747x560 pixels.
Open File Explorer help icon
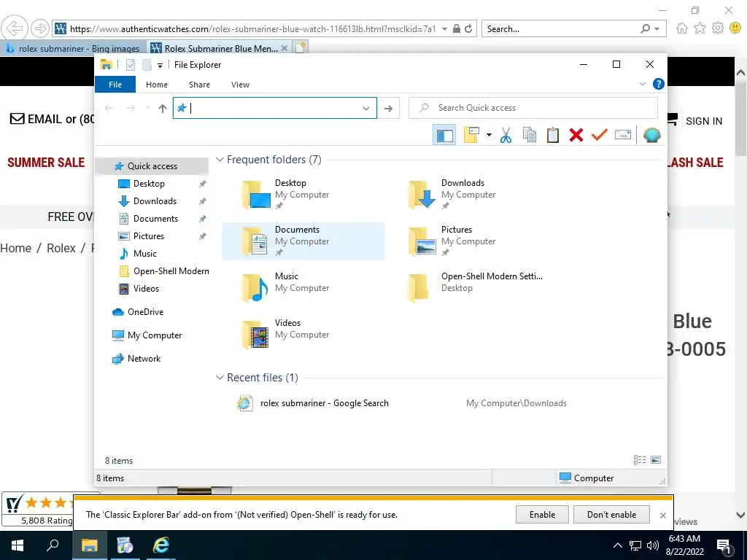coord(659,84)
